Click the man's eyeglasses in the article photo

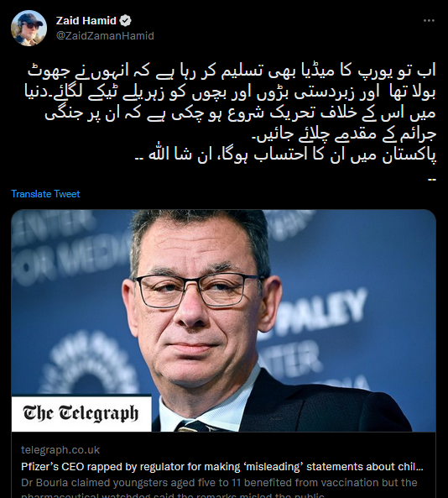point(200,290)
